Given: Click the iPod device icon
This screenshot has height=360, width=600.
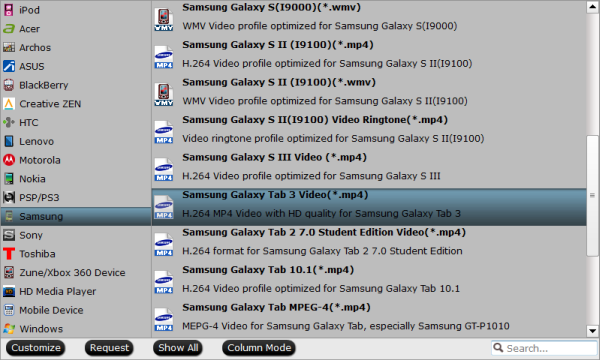Looking at the screenshot, I should click(9, 10).
